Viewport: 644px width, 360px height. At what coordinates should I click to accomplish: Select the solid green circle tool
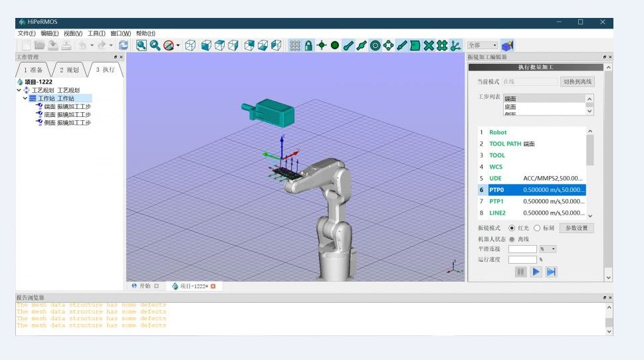[335, 45]
